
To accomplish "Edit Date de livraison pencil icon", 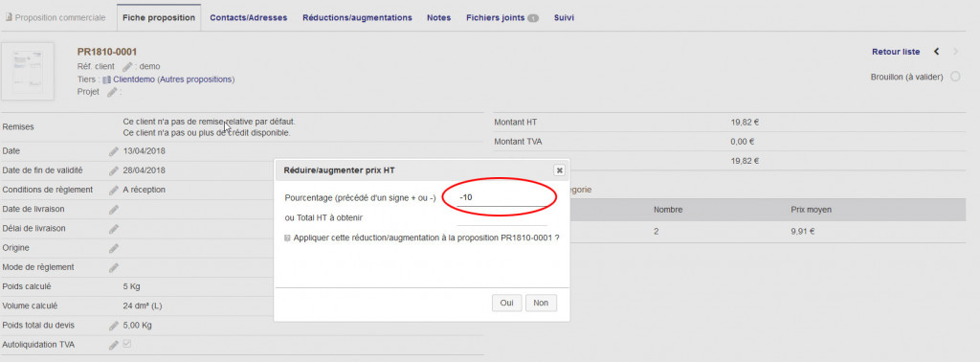I will pyautogui.click(x=113, y=209).
